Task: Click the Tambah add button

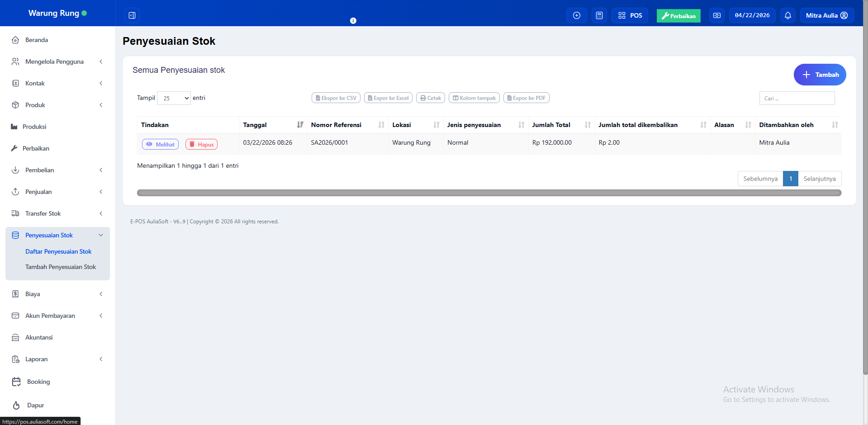Action: [819, 75]
